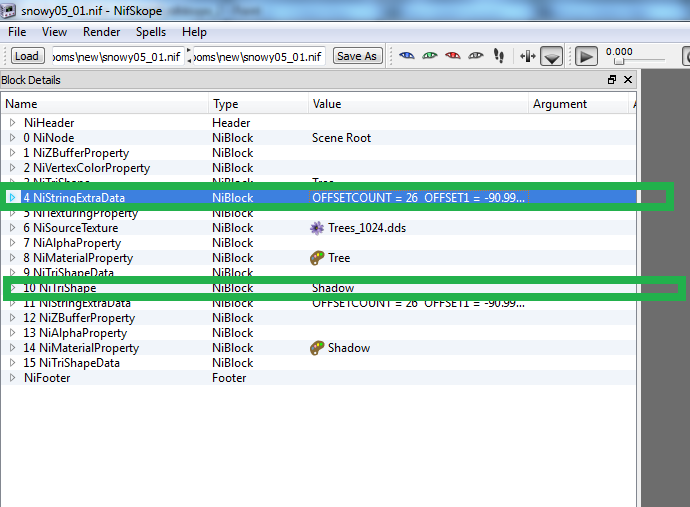Click the blue eye view icon
The height and width of the screenshot is (507, 690).
[407, 56]
